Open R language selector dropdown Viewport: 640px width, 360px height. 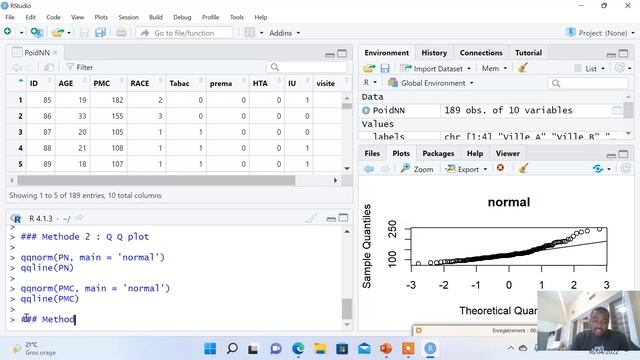click(370, 82)
